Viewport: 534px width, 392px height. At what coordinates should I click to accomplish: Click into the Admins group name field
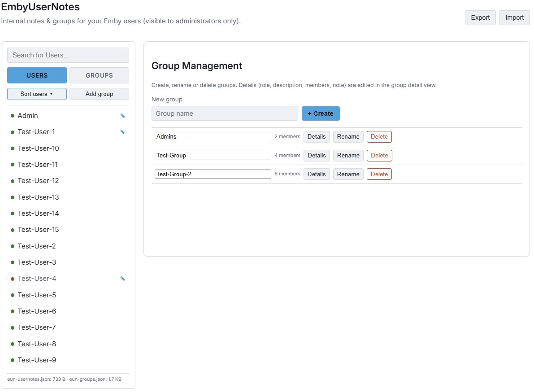[213, 136]
